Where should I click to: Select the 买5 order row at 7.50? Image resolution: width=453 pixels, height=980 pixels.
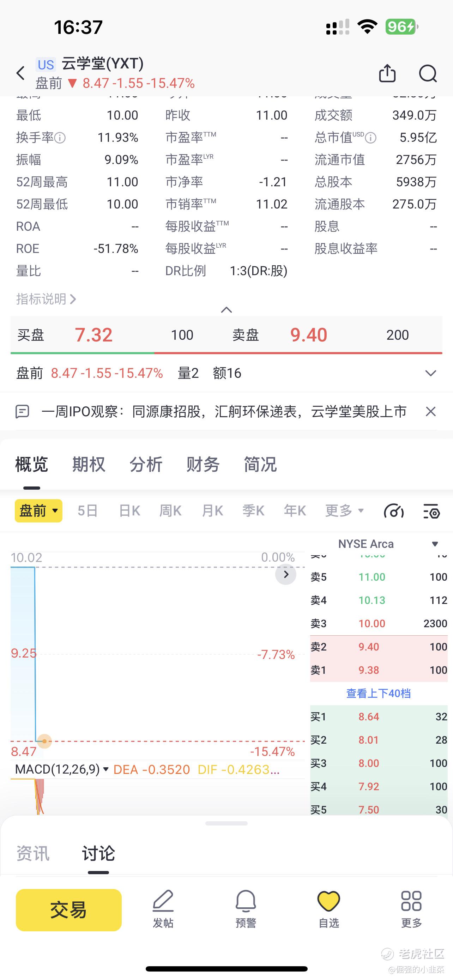(379, 809)
